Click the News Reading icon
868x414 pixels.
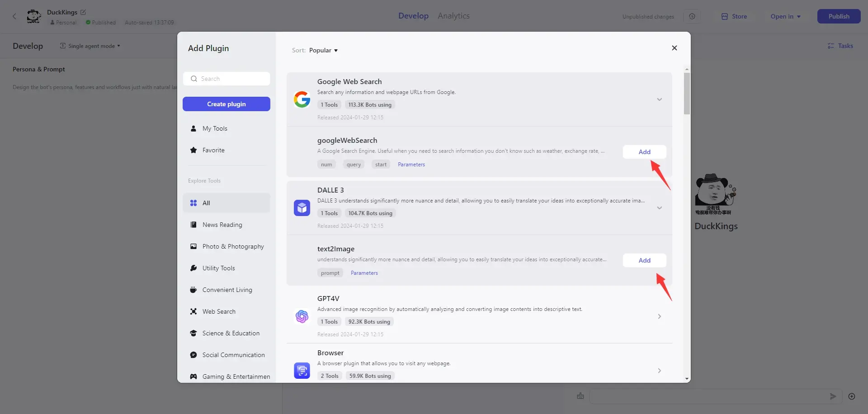click(x=193, y=225)
